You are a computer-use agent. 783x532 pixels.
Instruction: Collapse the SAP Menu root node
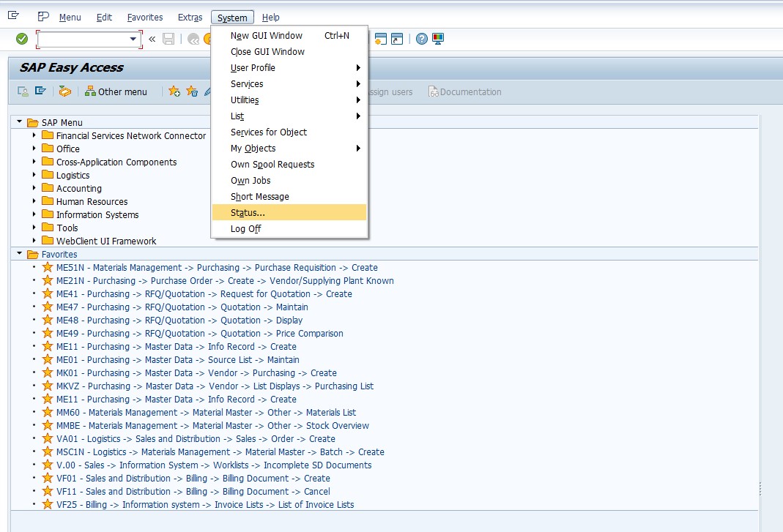click(x=20, y=121)
